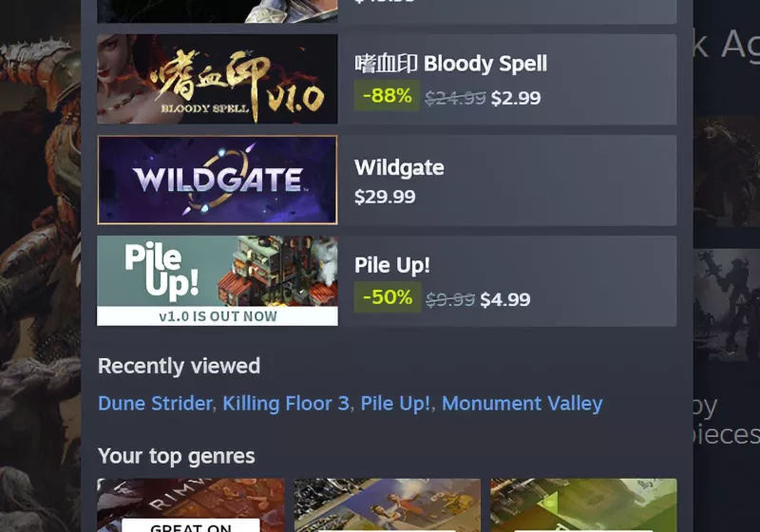The height and width of the screenshot is (532, 760).
Task: Open the Bloody Spell game thumbnail
Action: 218,79
